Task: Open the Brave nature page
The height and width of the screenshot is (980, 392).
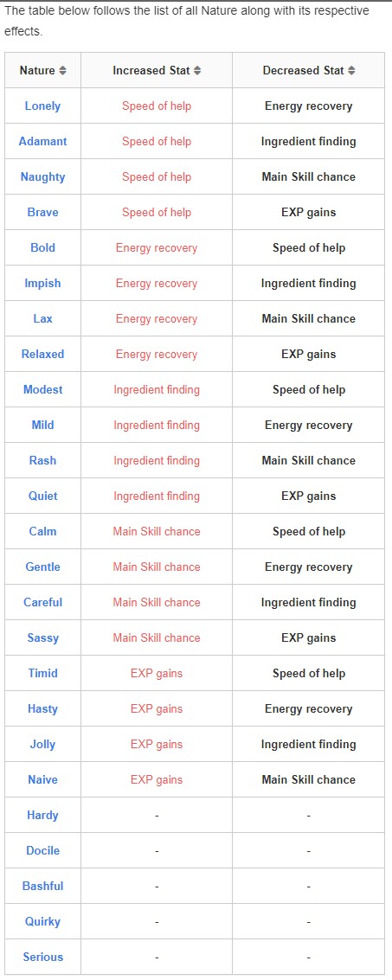Action: (x=42, y=213)
